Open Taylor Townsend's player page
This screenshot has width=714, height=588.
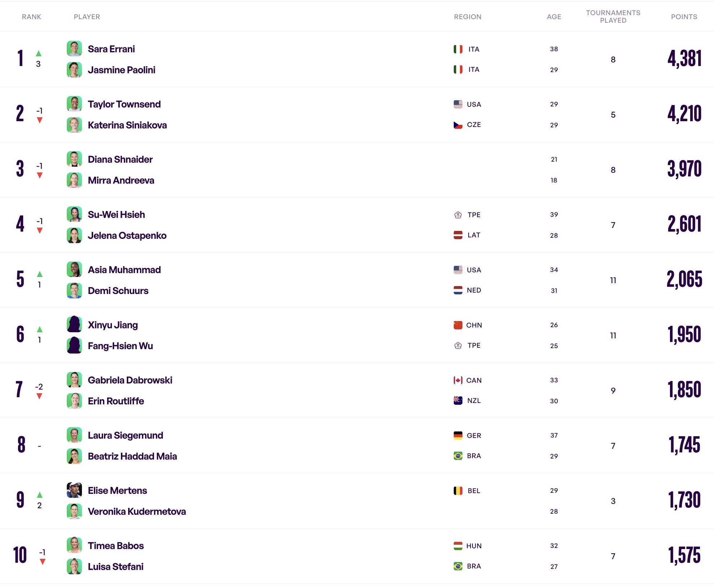point(124,104)
